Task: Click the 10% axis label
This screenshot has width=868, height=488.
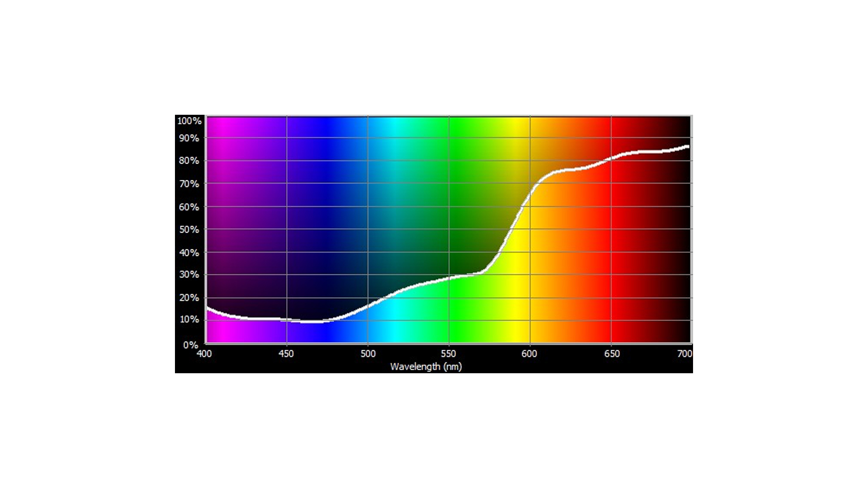Action: (189, 319)
